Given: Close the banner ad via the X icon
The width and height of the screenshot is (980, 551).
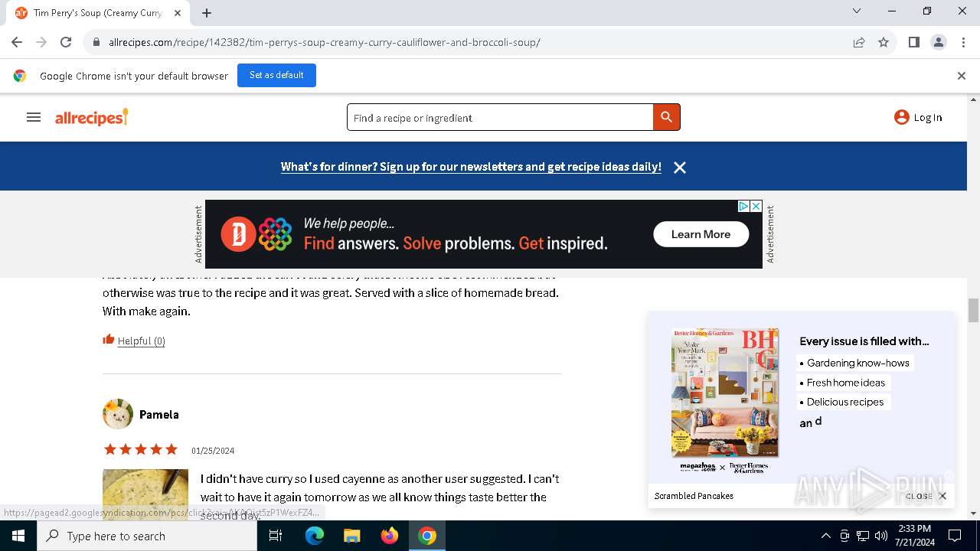Looking at the screenshot, I should (756, 207).
